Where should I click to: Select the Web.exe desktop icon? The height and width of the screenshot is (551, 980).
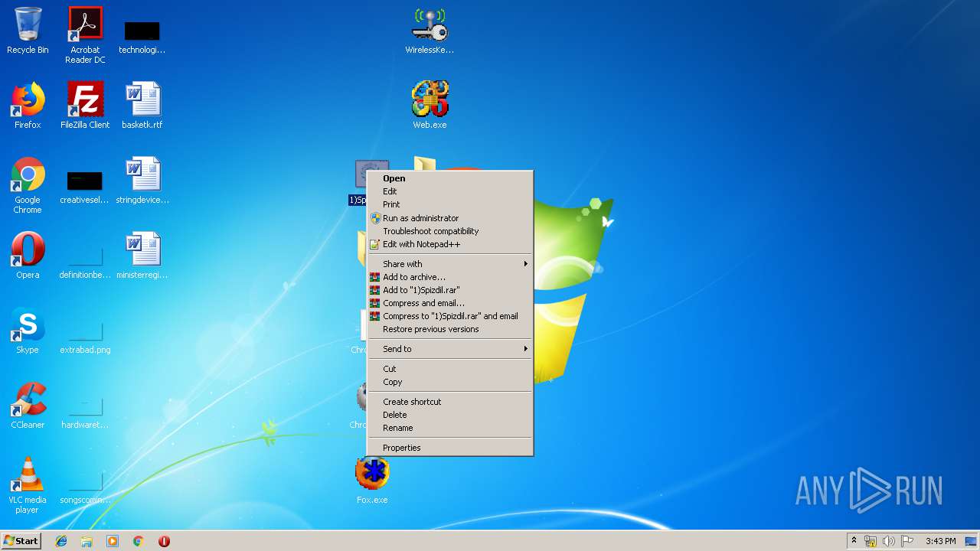(430, 106)
